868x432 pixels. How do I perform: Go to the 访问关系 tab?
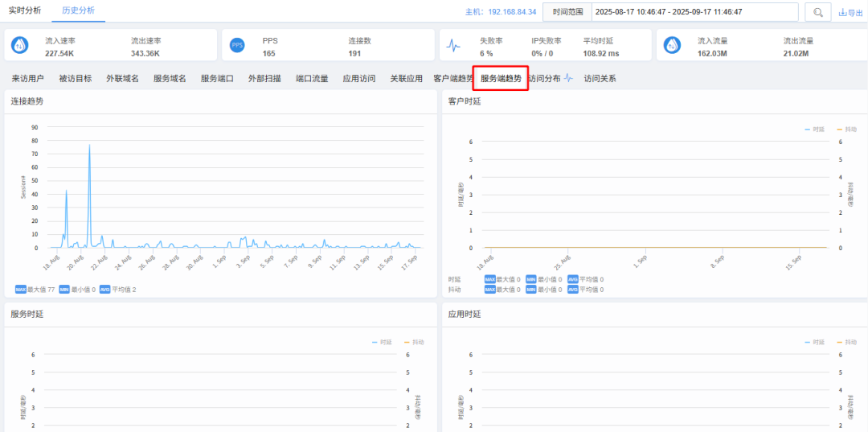pyautogui.click(x=600, y=79)
